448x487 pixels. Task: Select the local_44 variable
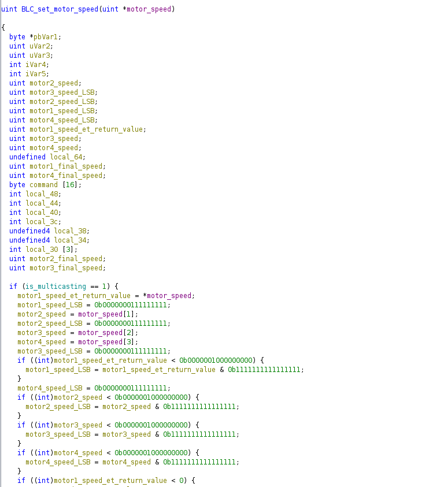tap(42, 203)
